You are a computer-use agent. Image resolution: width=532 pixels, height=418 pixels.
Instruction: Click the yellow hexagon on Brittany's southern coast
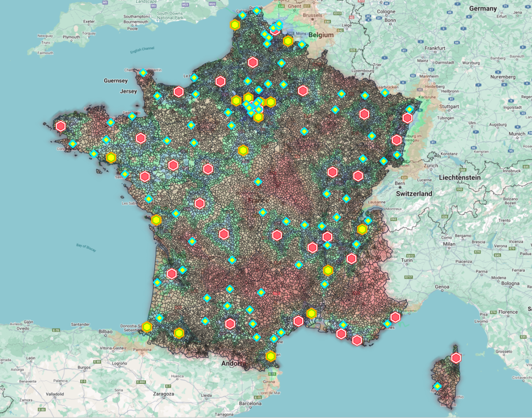point(111,157)
